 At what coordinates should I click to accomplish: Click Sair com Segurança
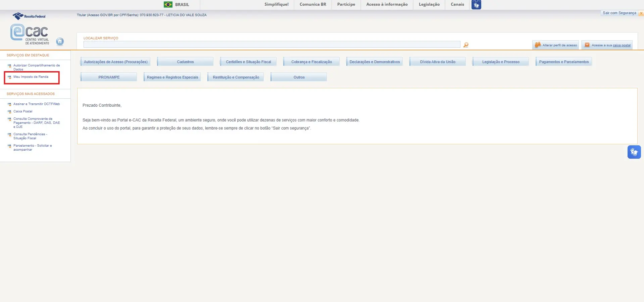[619, 13]
